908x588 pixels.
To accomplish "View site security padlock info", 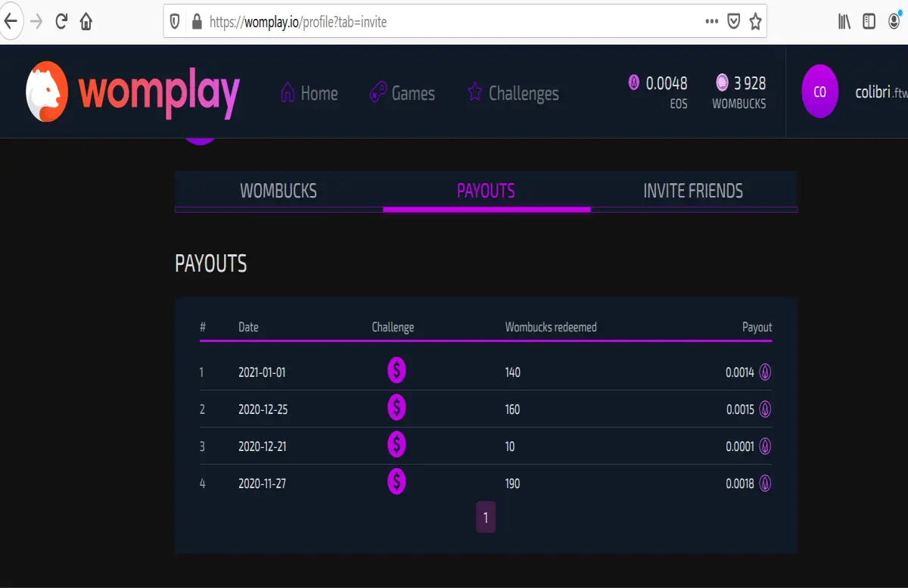I will coord(197,22).
